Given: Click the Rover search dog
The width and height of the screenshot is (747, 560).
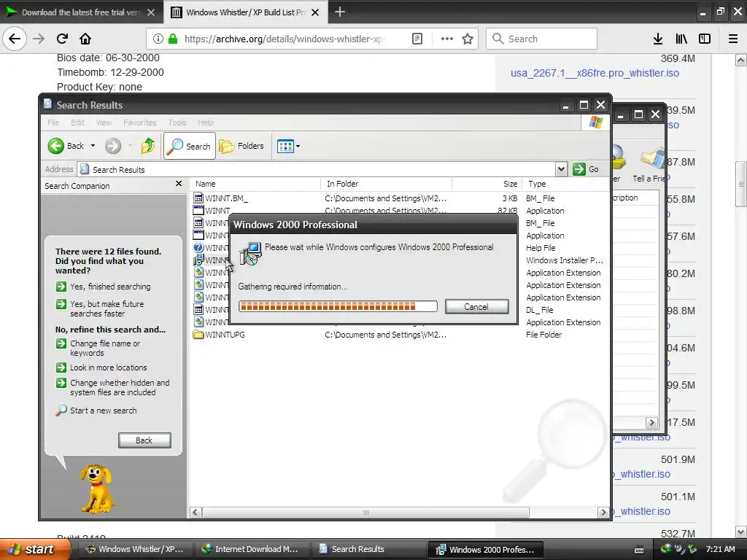Looking at the screenshot, I should (98, 488).
